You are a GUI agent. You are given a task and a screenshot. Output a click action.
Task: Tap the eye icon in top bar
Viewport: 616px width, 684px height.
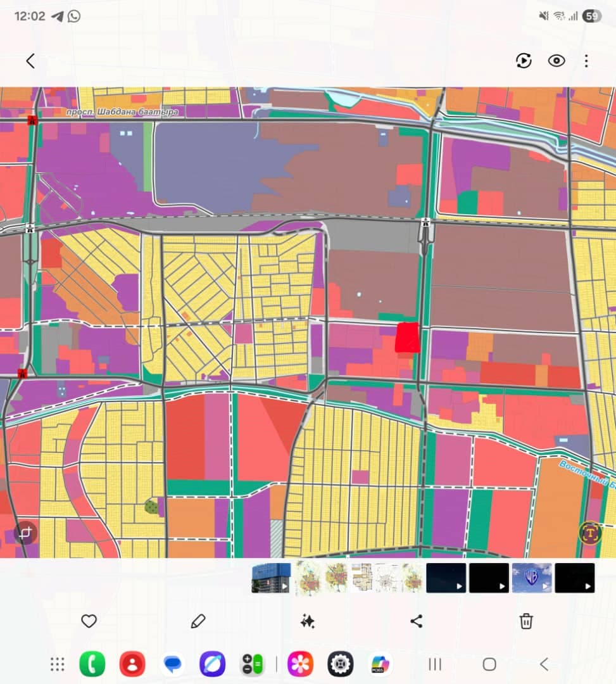click(556, 61)
